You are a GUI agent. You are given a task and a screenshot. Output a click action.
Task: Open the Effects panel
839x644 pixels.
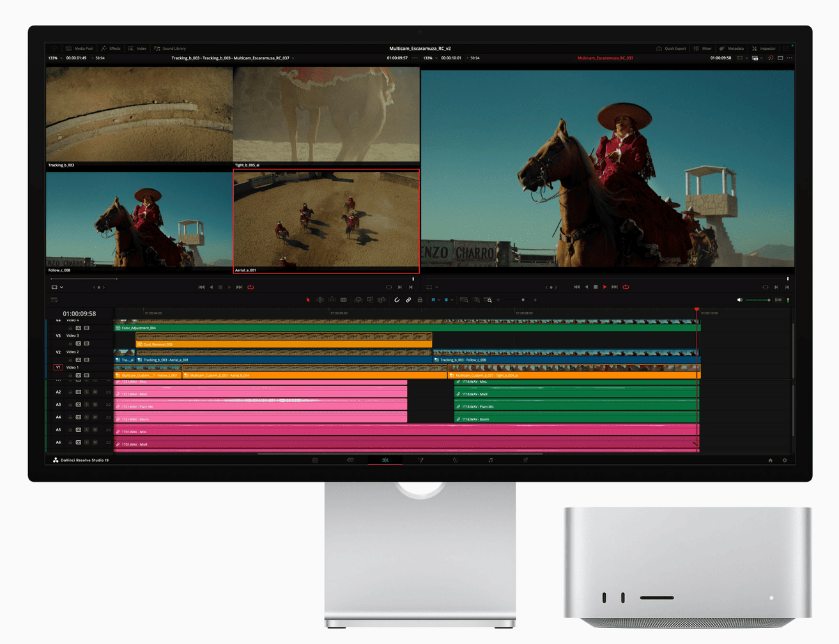[x=111, y=49]
